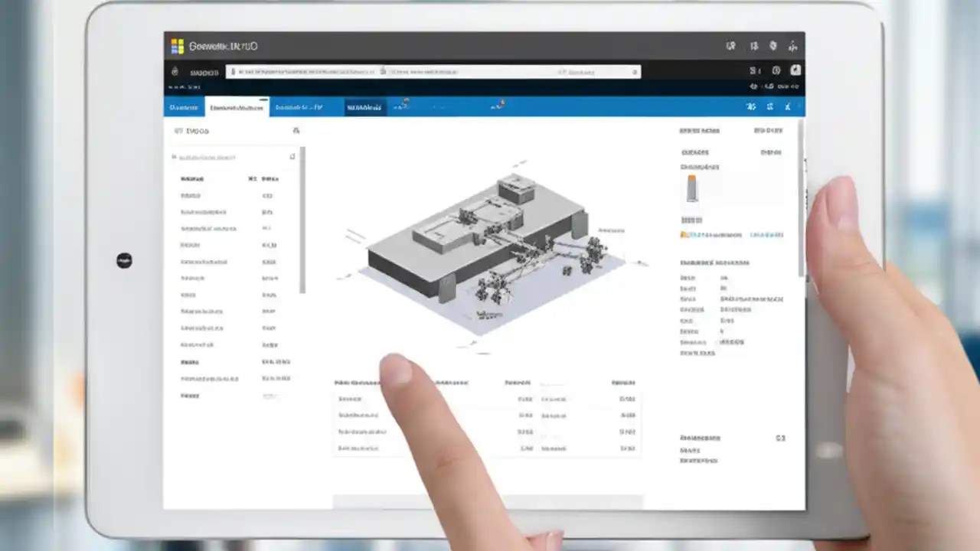This screenshot has width=980, height=551.
Task: Switch to the first tab on the blue ribbon
Action: click(x=183, y=107)
